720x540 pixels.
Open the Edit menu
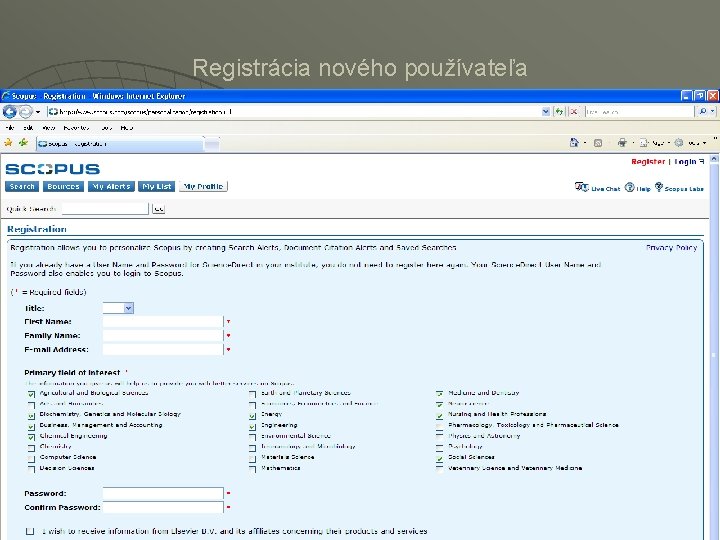[x=28, y=128]
